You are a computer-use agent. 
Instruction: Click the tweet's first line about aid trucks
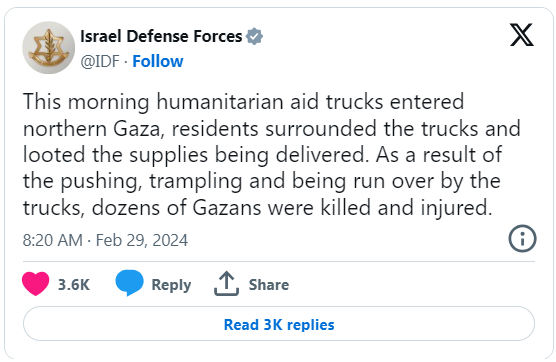pyautogui.click(x=244, y=102)
